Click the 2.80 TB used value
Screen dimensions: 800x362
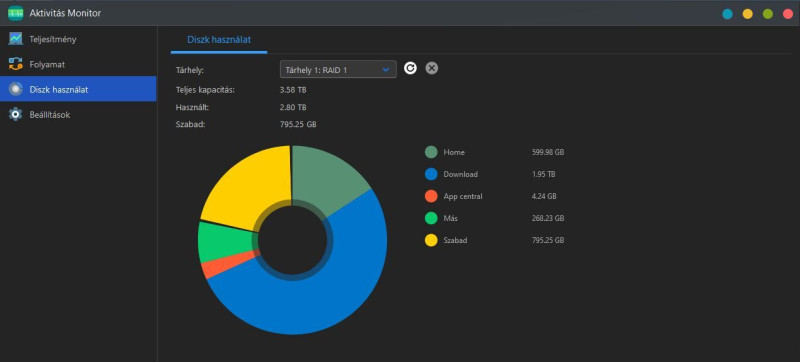(293, 107)
